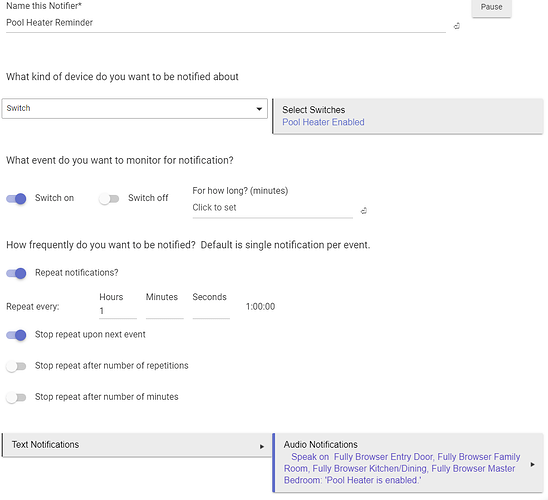Image resolution: width=548 pixels, height=500 pixels.
Task: Click the arrow icon on Text Notifications
Action: [262, 447]
